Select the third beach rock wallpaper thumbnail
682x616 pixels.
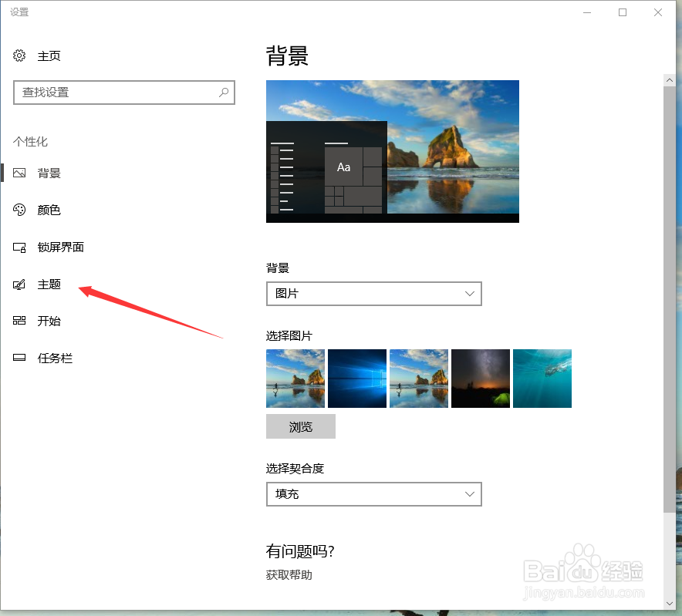(419, 379)
